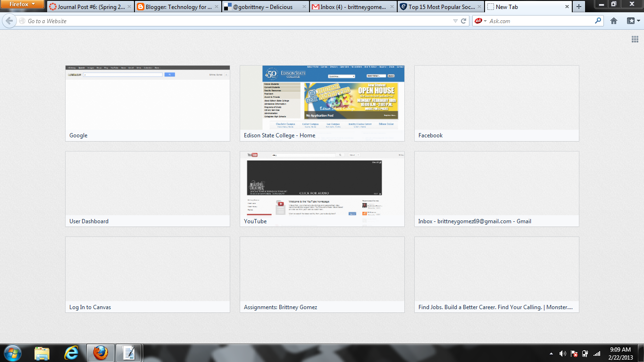Open the document-with-pen taskbar application

[129, 353]
